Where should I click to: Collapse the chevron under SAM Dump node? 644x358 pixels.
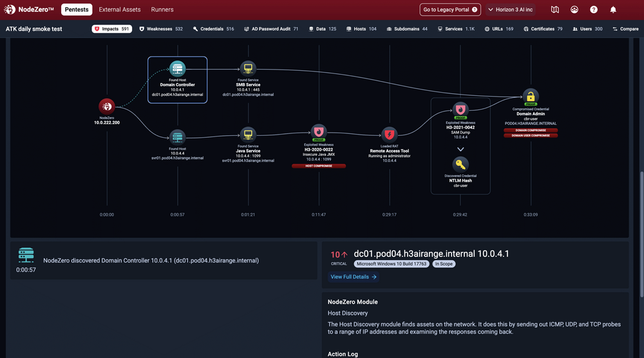click(460, 149)
